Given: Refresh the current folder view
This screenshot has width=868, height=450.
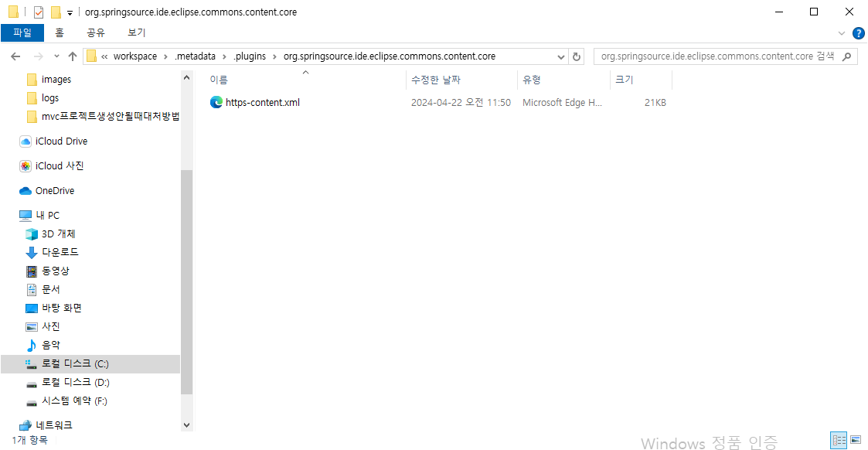Looking at the screenshot, I should pos(577,56).
